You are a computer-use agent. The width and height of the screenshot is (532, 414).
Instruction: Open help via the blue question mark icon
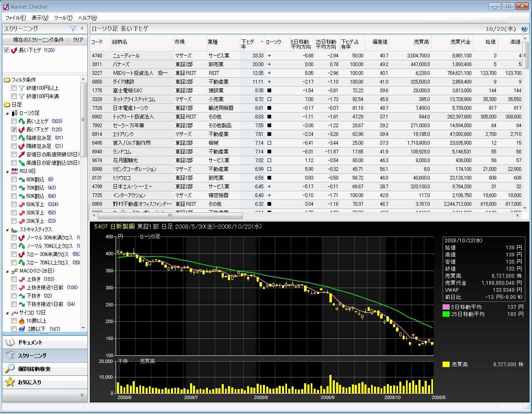[x=524, y=29]
